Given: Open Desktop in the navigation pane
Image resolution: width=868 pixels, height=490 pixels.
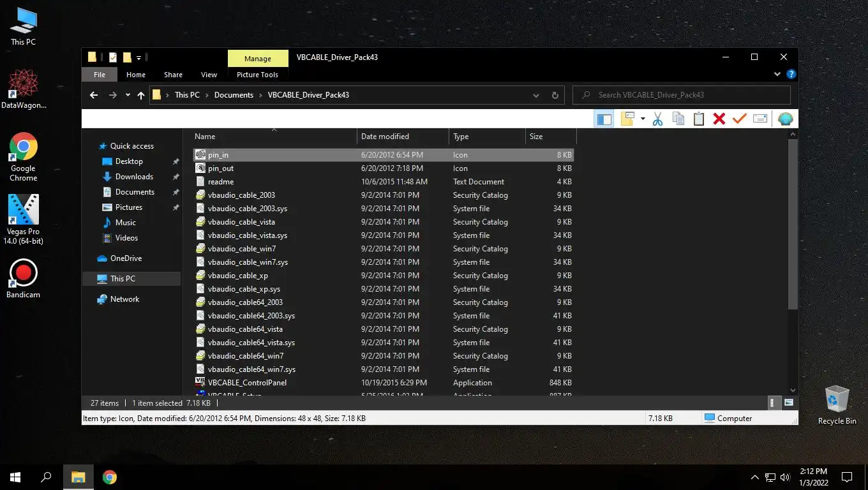Looking at the screenshot, I should coord(129,161).
